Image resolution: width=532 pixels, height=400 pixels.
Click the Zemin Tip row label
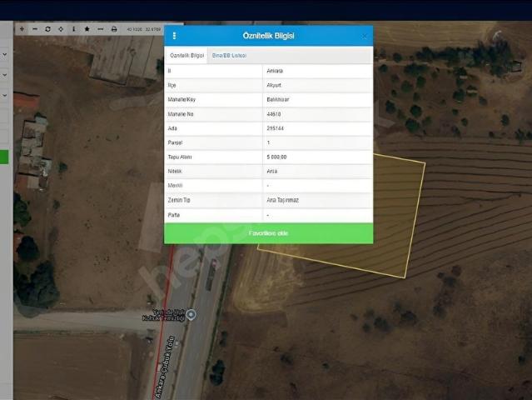[179, 200]
